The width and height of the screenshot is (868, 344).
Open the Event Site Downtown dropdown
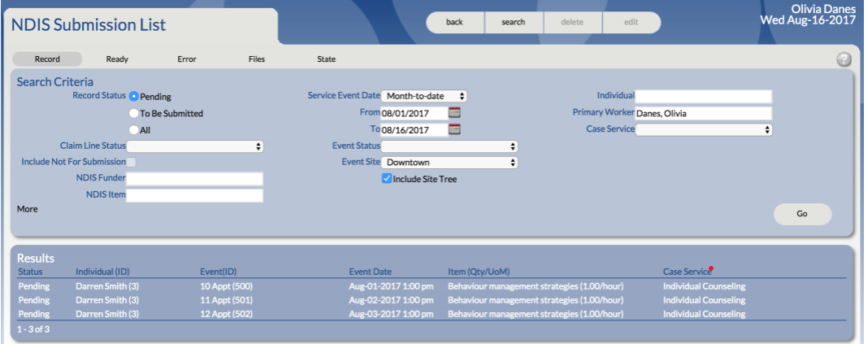(449, 163)
